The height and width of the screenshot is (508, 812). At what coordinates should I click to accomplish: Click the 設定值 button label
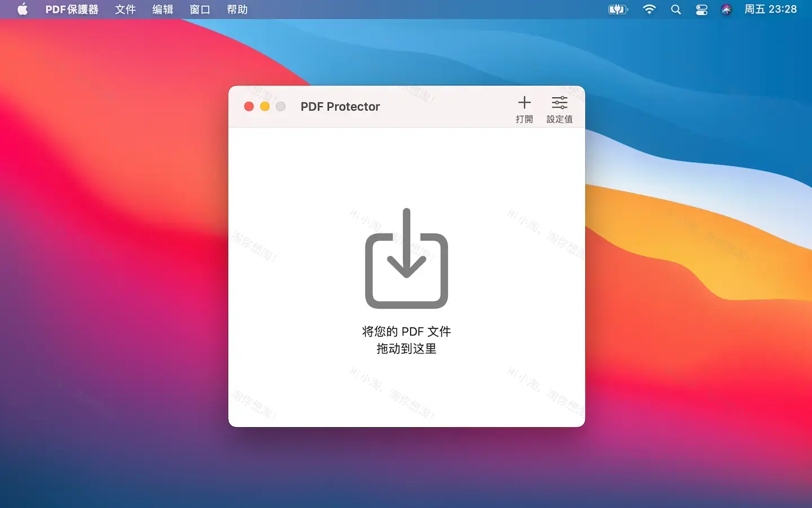point(559,119)
